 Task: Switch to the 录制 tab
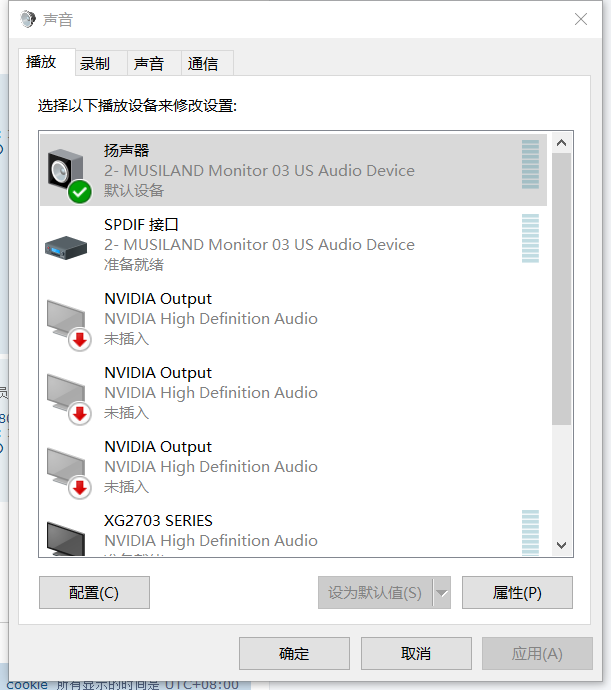(x=101, y=63)
